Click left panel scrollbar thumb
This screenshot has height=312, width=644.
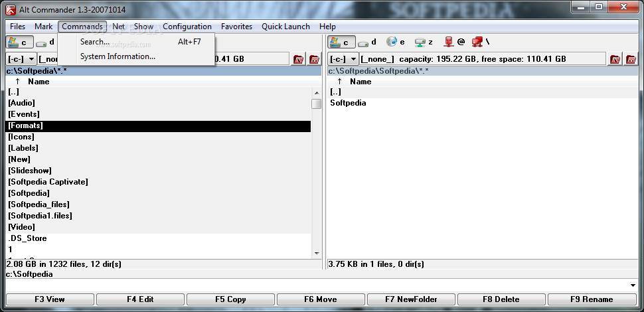coord(316,104)
